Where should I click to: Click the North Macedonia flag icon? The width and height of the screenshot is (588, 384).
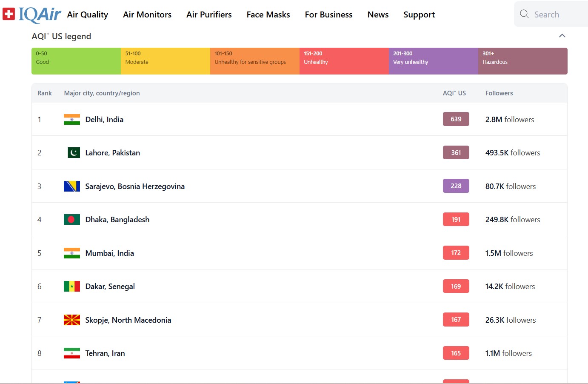click(71, 320)
